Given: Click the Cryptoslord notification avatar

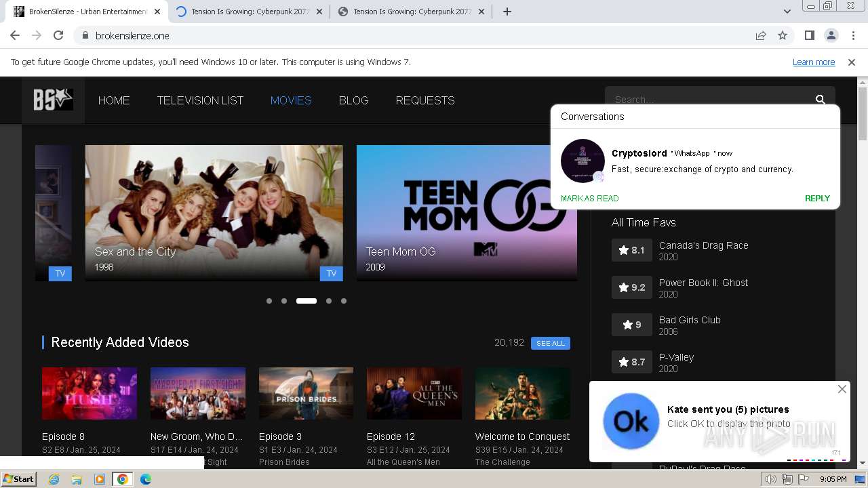Looking at the screenshot, I should pos(583,161).
